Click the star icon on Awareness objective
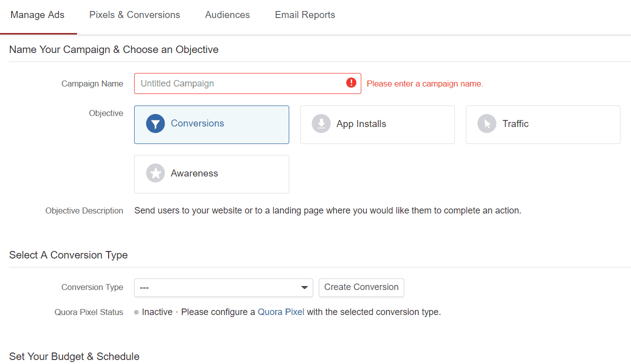The height and width of the screenshot is (364, 631). point(155,173)
